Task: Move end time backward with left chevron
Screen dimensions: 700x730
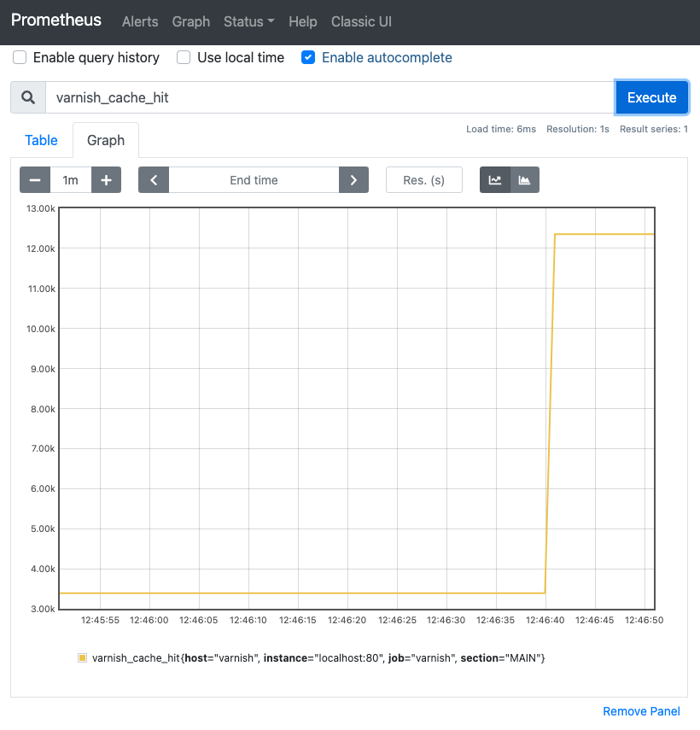Action: coord(154,180)
